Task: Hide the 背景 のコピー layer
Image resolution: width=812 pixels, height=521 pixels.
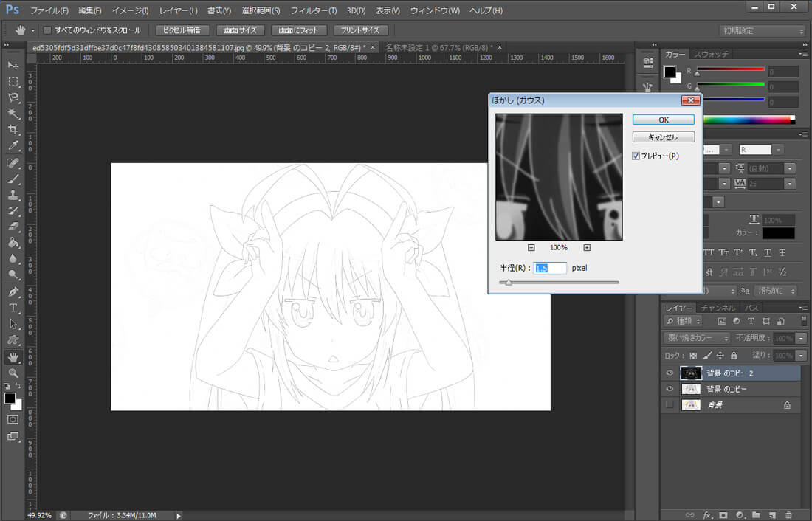Action: (x=670, y=389)
